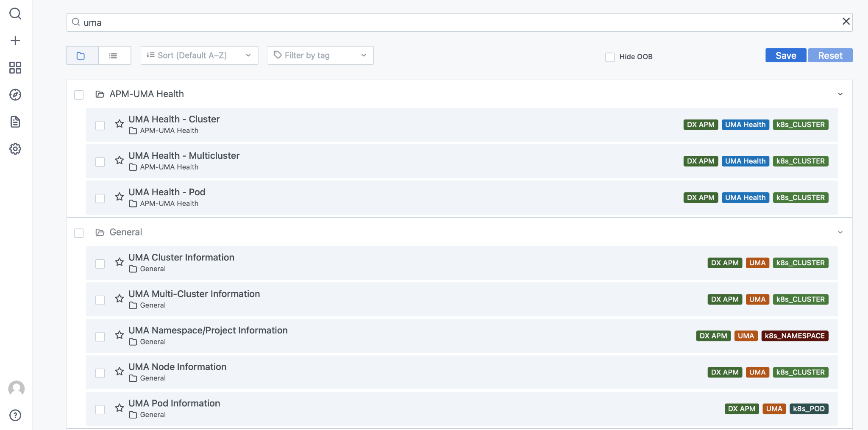This screenshot has height=430, width=868.
Task: Check the checkbox for UMA Health - Cluster
Action: click(x=100, y=125)
